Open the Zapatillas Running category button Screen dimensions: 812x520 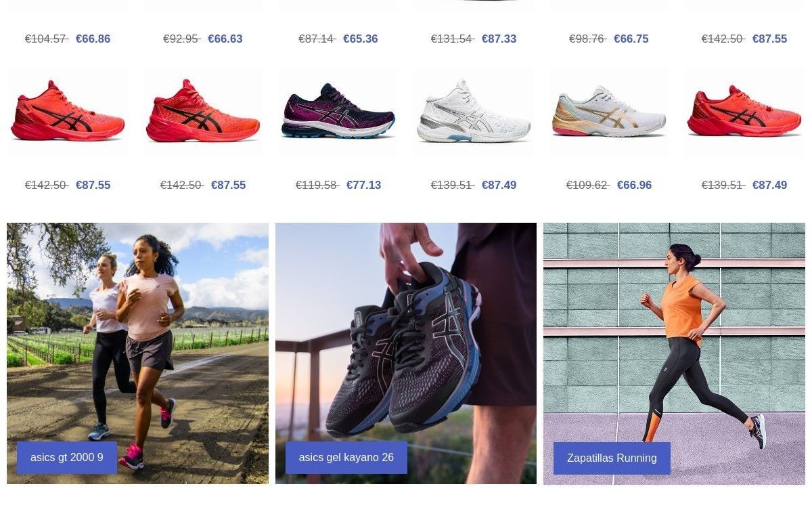(x=612, y=458)
